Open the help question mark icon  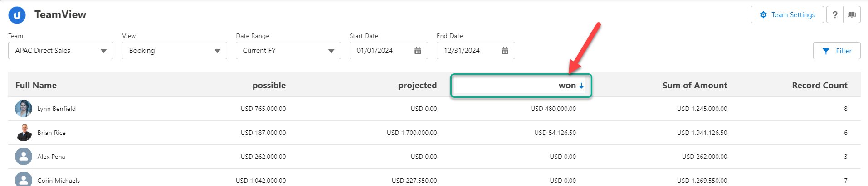click(x=834, y=15)
